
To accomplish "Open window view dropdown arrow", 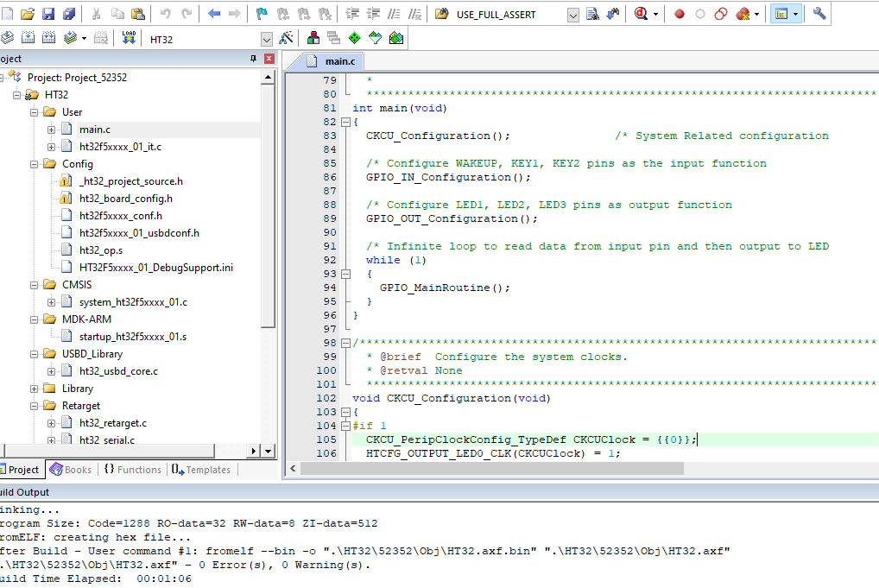I will click(x=795, y=14).
